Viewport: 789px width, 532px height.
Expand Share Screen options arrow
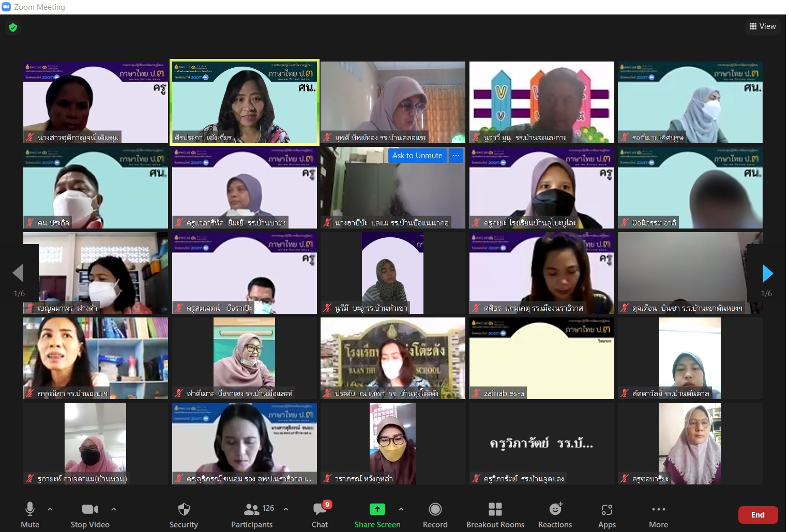pyautogui.click(x=401, y=509)
